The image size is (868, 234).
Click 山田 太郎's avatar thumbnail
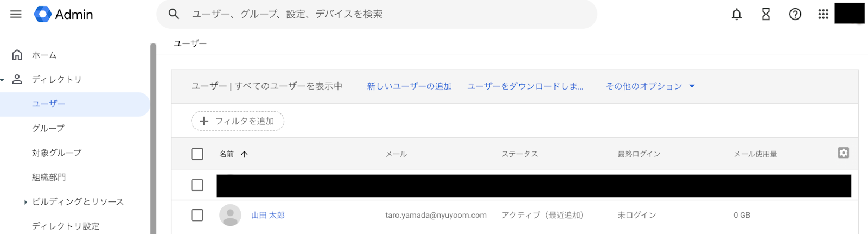pyautogui.click(x=230, y=215)
